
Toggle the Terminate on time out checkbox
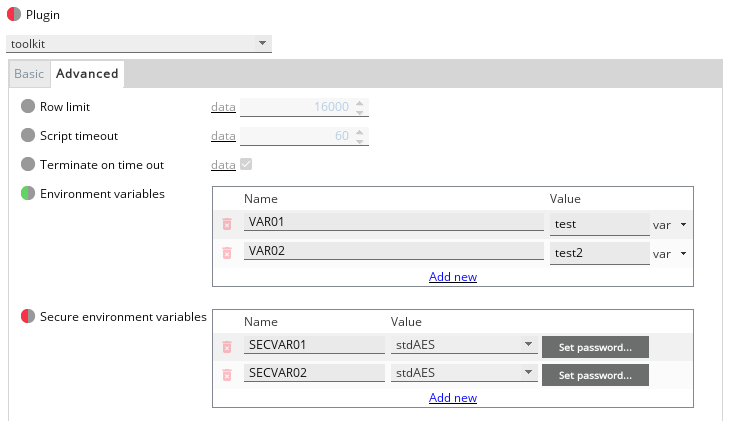point(246,165)
